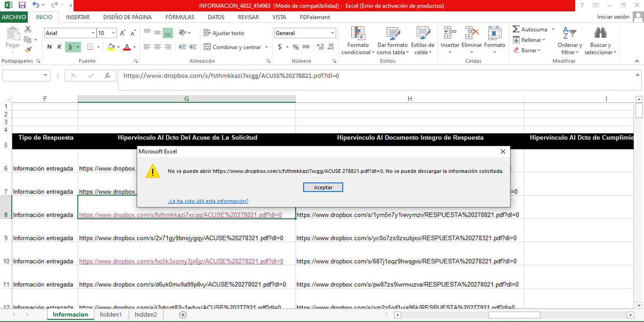Image resolution: width=644 pixels, height=322 pixels.
Task: Switch to FÓRMULAS tab
Action: coord(180,17)
